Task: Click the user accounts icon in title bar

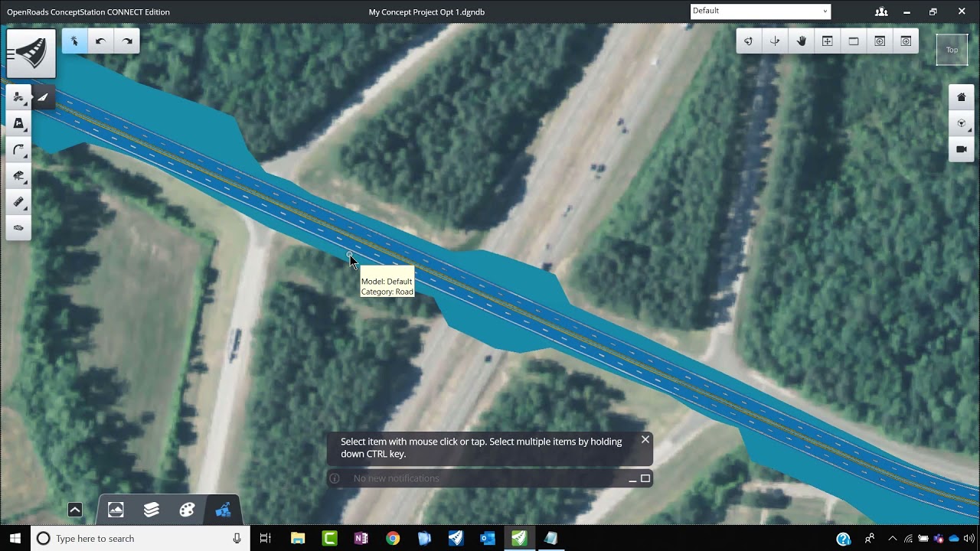Action: (x=881, y=11)
